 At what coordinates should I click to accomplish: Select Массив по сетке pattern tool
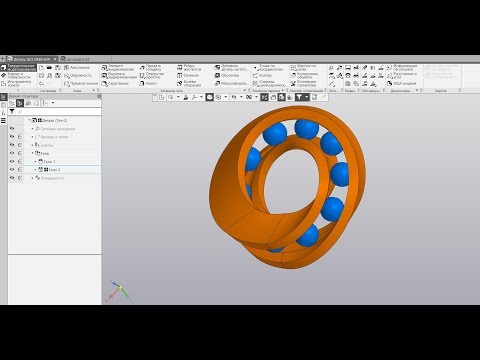[x=303, y=68]
